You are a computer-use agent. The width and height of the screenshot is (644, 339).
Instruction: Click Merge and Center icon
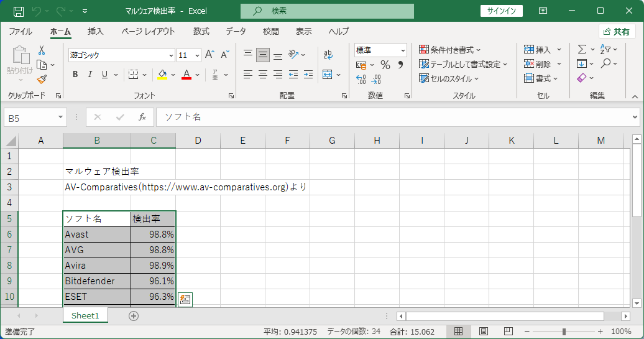(328, 75)
